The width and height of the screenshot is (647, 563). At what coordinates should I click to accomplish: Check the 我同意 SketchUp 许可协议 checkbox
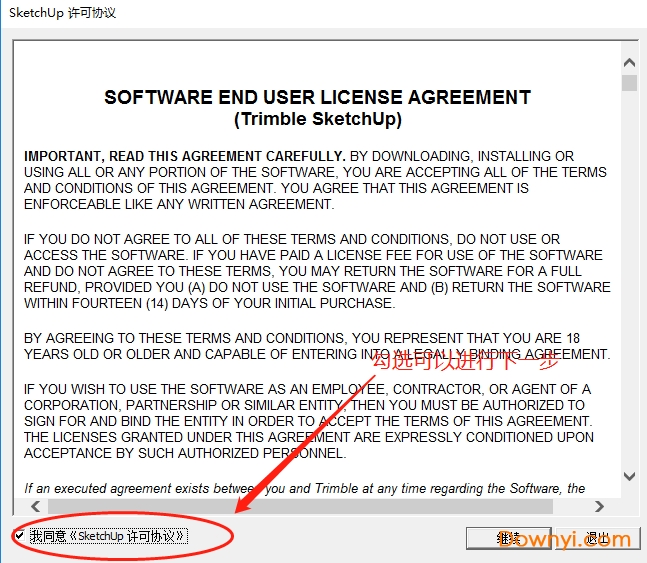(21, 536)
